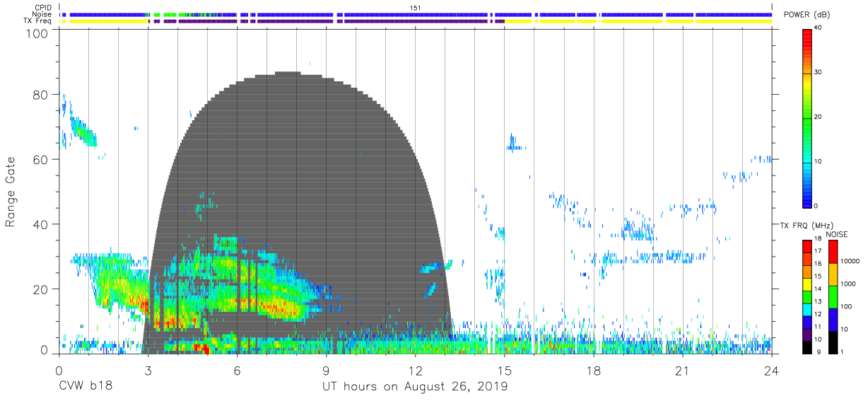This screenshot has width=868, height=401.
Task: Click the Range Gate tick label 40
Action: [x=41, y=224]
